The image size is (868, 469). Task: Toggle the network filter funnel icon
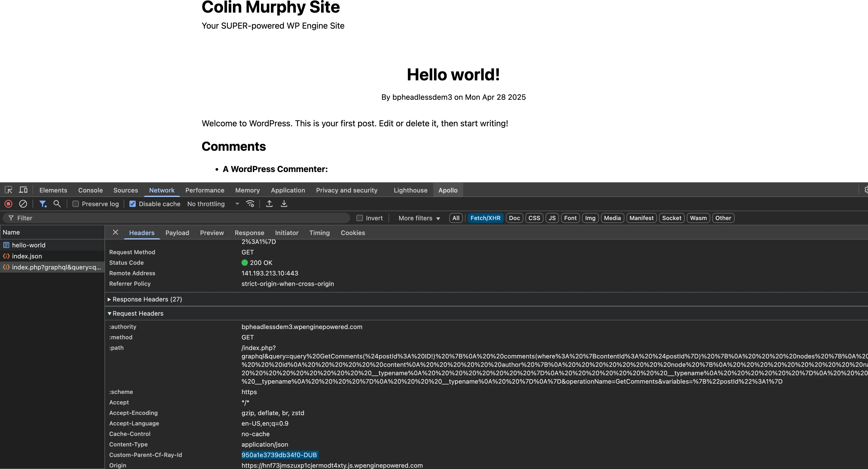point(43,204)
